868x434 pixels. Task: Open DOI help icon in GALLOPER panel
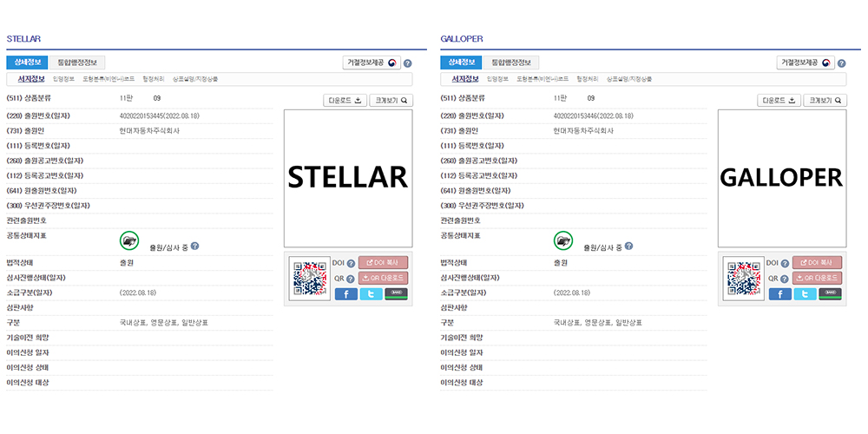point(785,264)
